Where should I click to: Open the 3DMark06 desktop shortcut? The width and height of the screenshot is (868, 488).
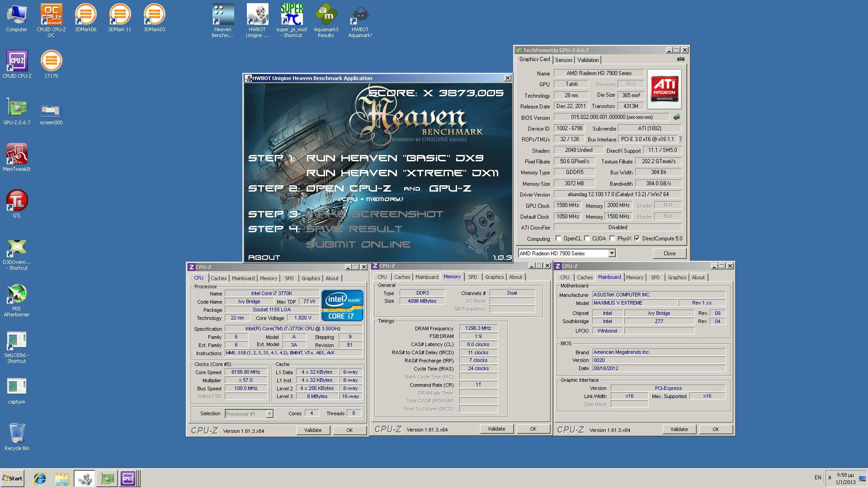tap(85, 18)
